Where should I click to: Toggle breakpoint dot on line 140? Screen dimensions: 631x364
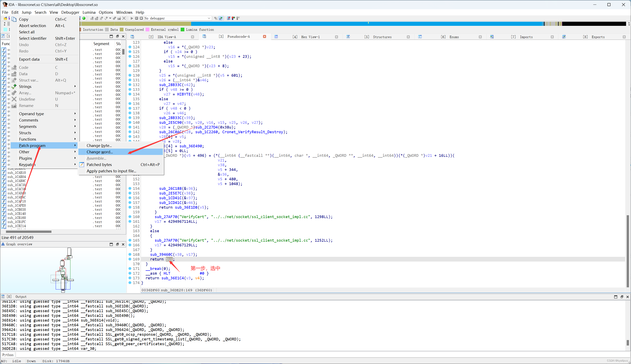click(x=130, y=123)
